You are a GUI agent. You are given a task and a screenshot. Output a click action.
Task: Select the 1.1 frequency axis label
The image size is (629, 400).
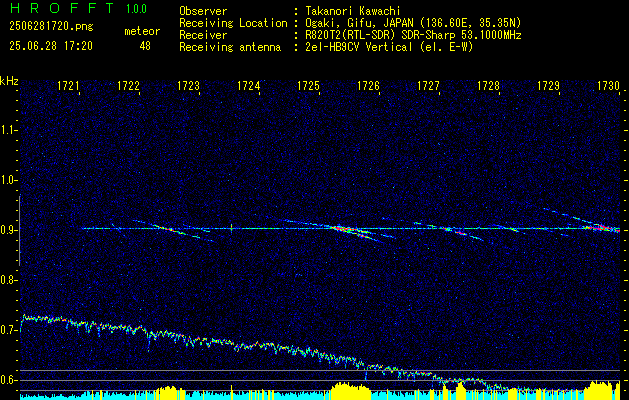(x=8, y=130)
